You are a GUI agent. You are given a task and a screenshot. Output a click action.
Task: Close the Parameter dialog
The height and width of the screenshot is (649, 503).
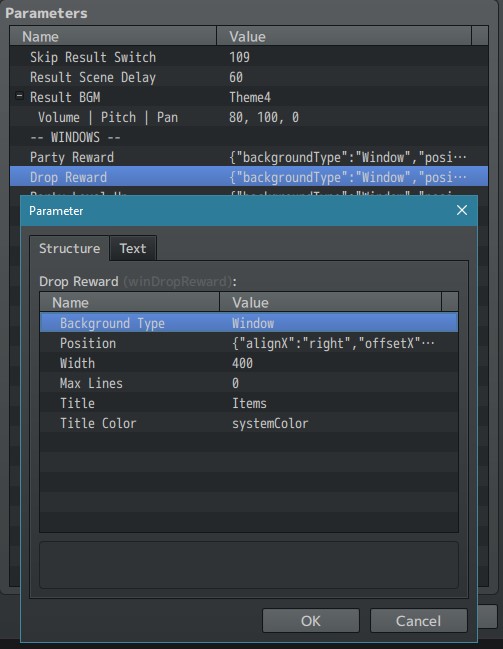point(462,210)
